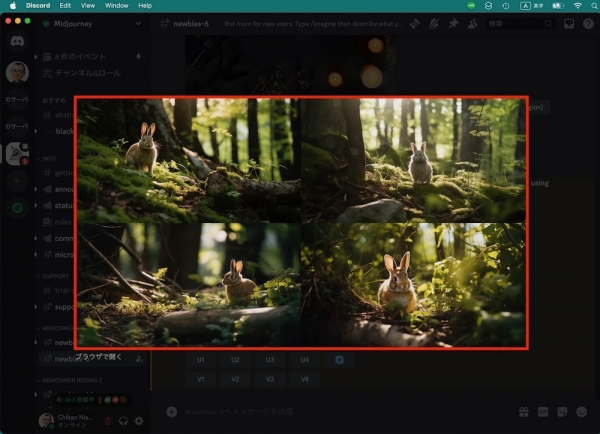
Task: Collapse the INFO category
Action: coord(47,158)
